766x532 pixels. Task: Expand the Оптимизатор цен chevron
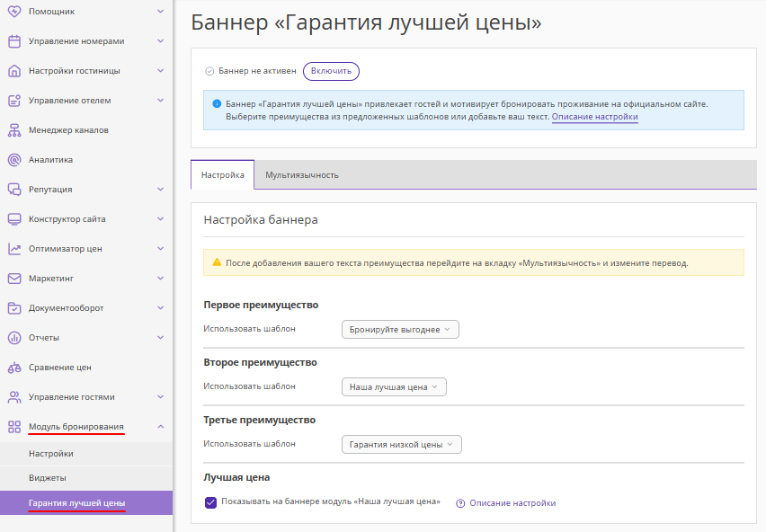[160, 248]
